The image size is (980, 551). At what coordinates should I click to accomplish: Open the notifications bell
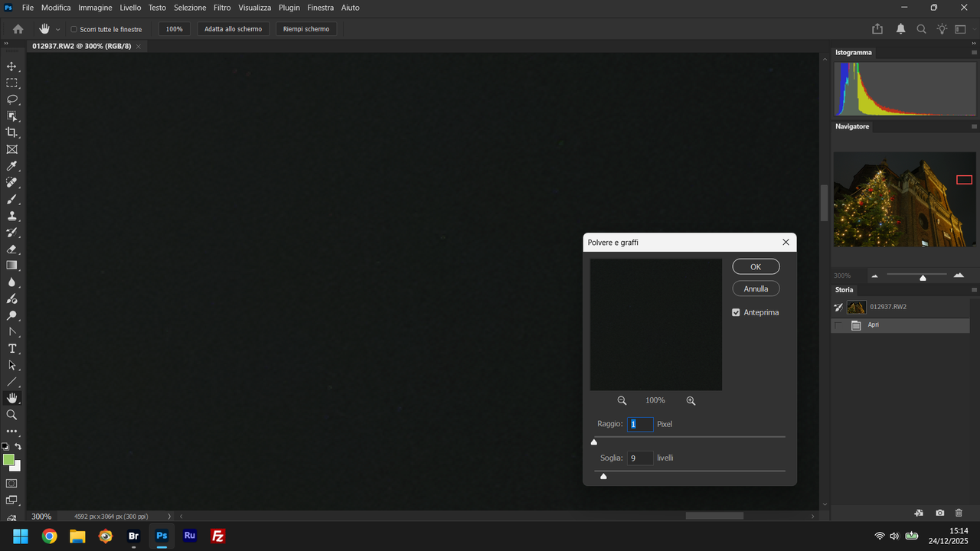(901, 29)
